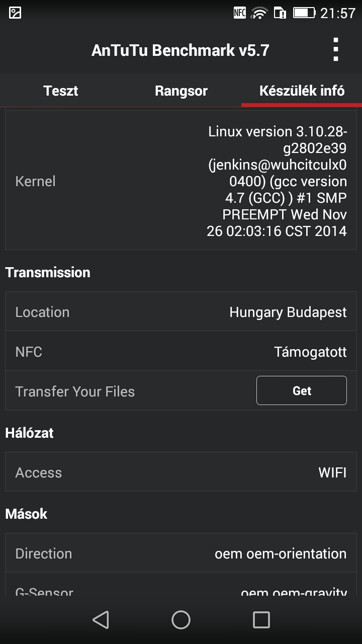This screenshot has width=362, height=644.
Task: Open the three-dot overflow menu
Action: (x=335, y=50)
